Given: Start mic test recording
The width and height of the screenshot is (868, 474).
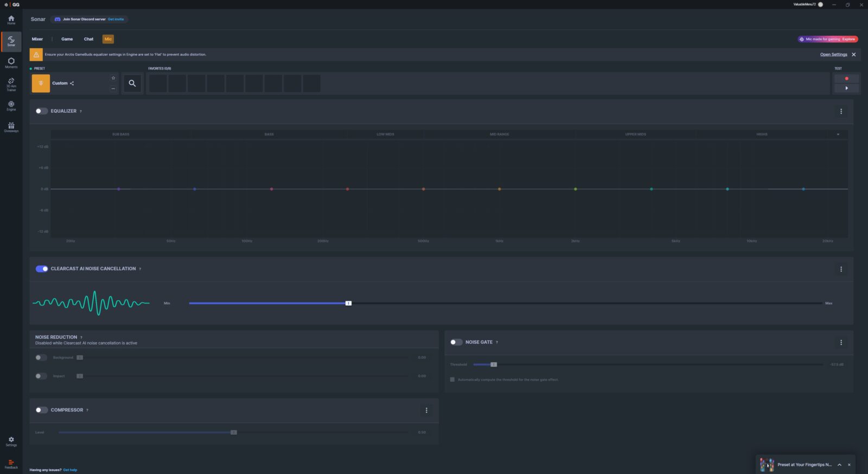Looking at the screenshot, I should 846,79.
